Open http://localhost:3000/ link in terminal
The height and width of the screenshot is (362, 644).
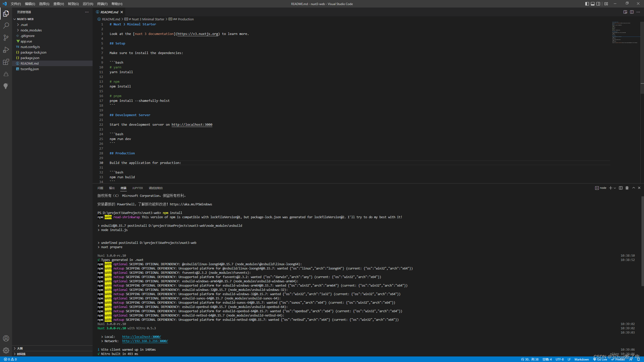pyautogui.click(x=141, y=337)
